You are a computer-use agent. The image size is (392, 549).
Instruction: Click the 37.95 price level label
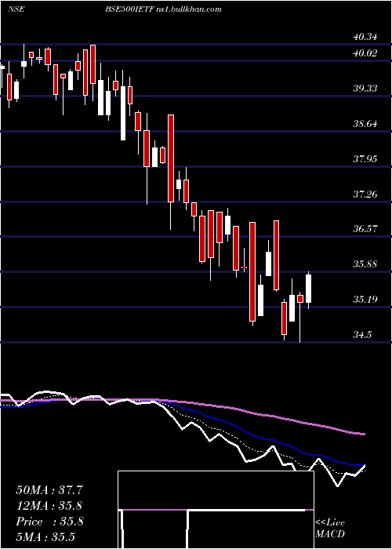[x=365, y=159]
